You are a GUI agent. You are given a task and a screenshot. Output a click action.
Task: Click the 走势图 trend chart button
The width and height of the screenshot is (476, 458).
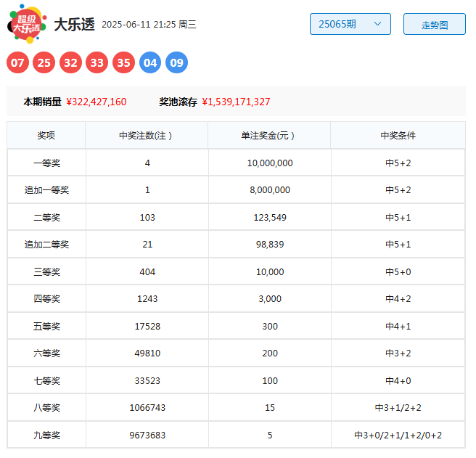pyautogui.click(x=434, y=24)
